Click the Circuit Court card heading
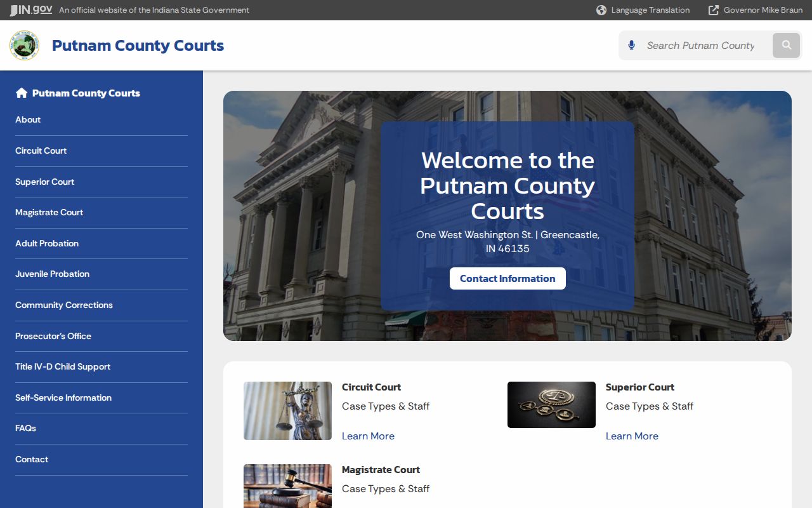 tap(371, 387)
